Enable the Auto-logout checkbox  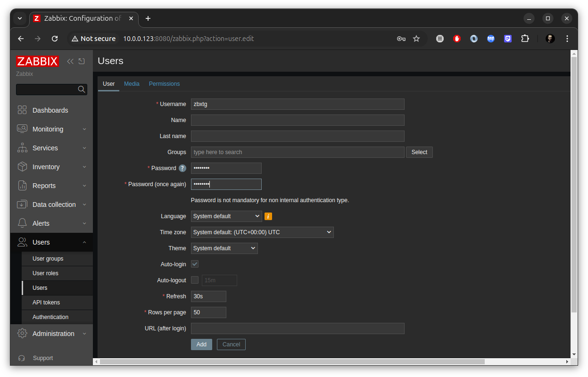pos(194,280)
